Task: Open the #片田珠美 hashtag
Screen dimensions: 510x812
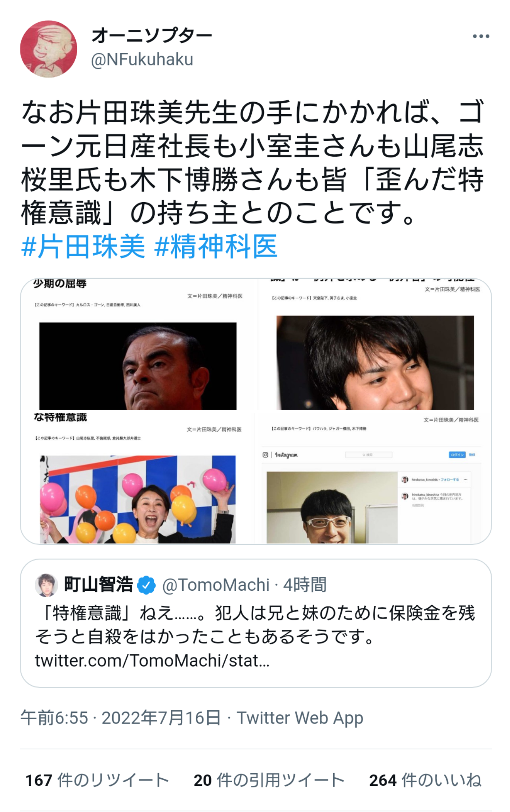Action: tap(83, 247)
